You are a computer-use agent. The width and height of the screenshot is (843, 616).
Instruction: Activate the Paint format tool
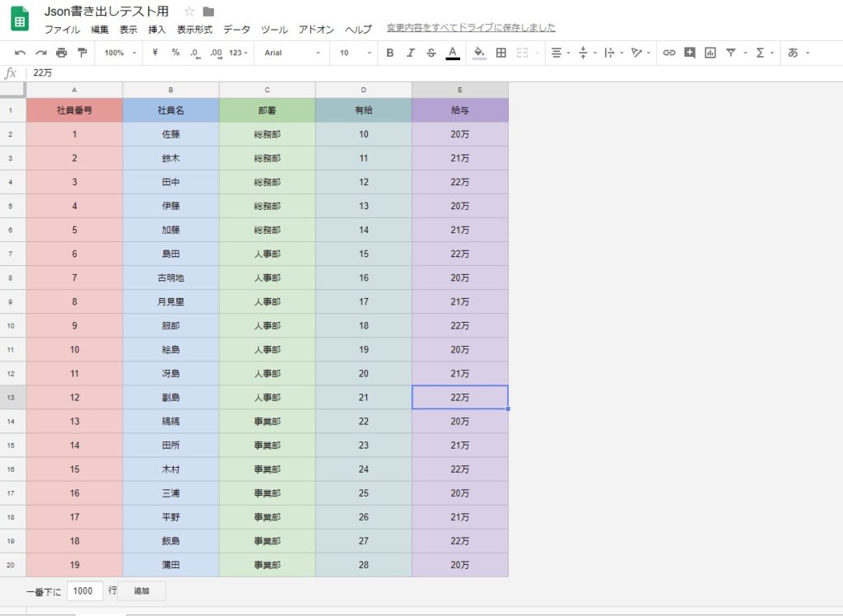pyautogui.click(x=82, y=53)
